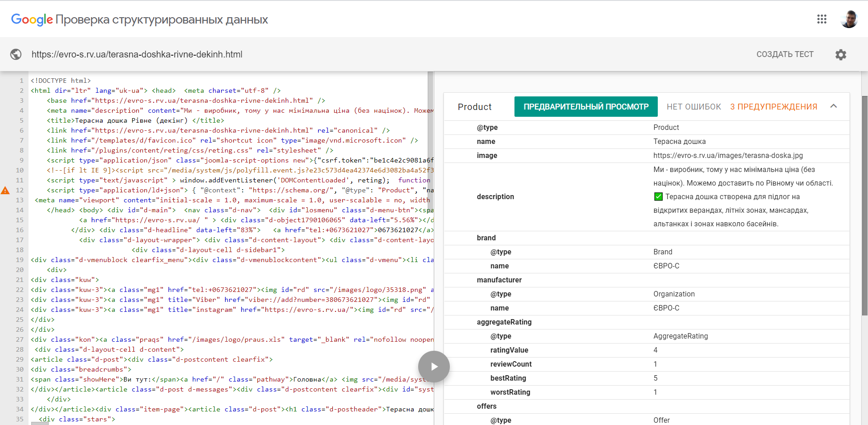This screenshot has height=425, width=868.
Task: Click the warning triangle on line 12
Action: (x=5, y=191)
